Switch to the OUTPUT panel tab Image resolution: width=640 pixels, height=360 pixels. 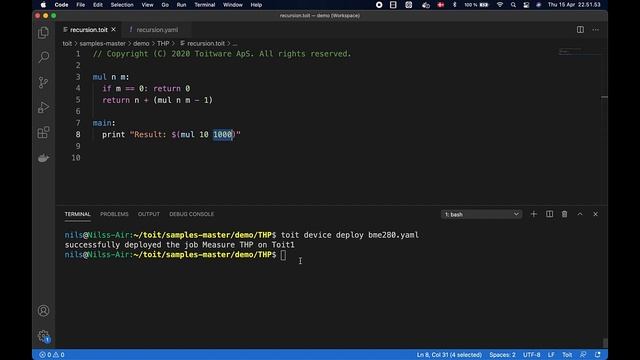149,214
